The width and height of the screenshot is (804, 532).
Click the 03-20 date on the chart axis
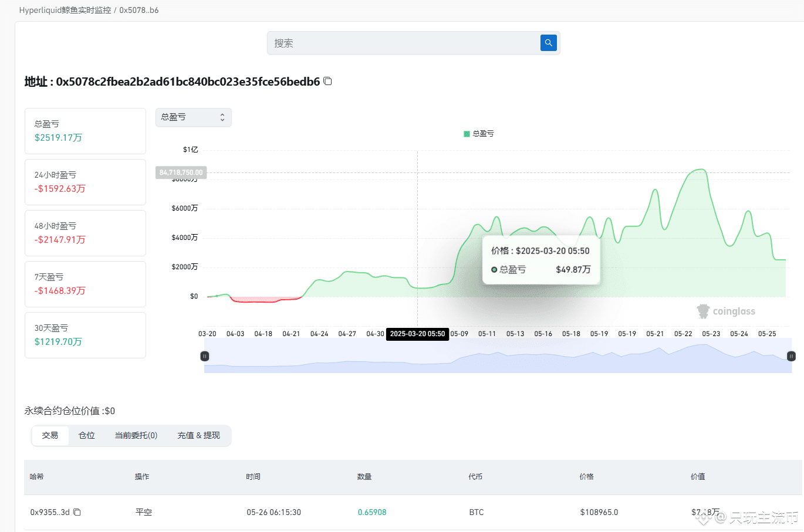(x=207, y=334)
